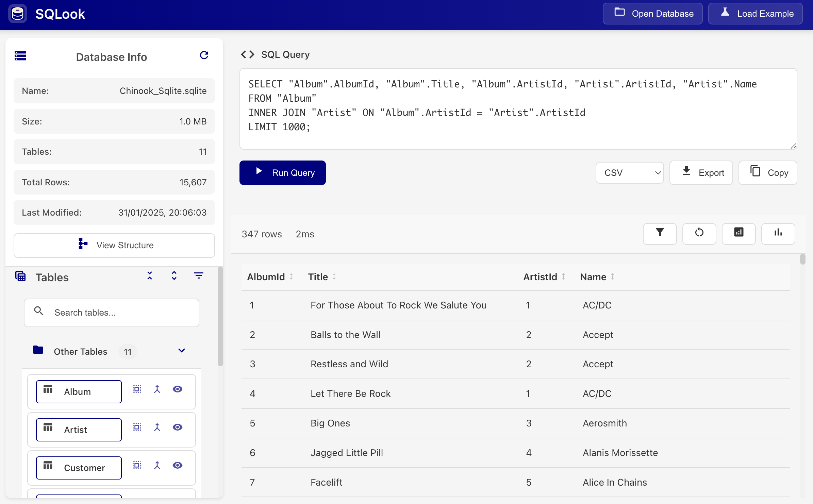Viewport: 813px width, 504px height.
Task: Open the results filter funnel
Action: 660,234
